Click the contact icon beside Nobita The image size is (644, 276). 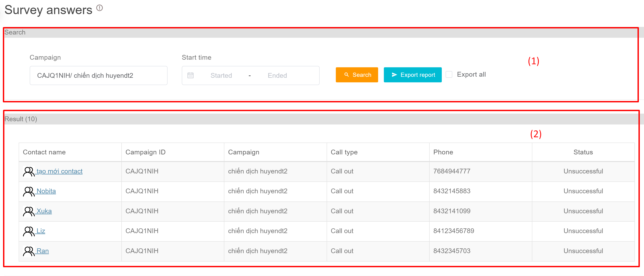[29, 192]
